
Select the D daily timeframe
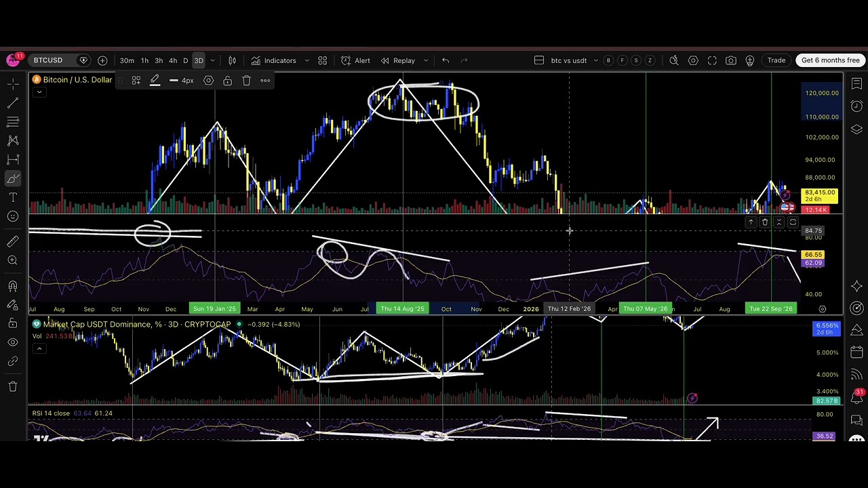coord(185,60)
